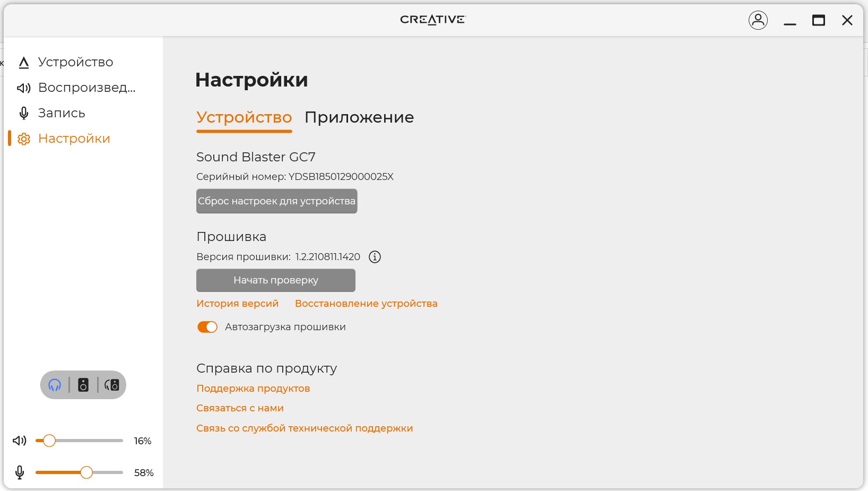Image resolution: width=868 pixels, height=491 pixels.
Task: Click the firmware version 1.2.210811.1420 text
Action: point(328,257)
